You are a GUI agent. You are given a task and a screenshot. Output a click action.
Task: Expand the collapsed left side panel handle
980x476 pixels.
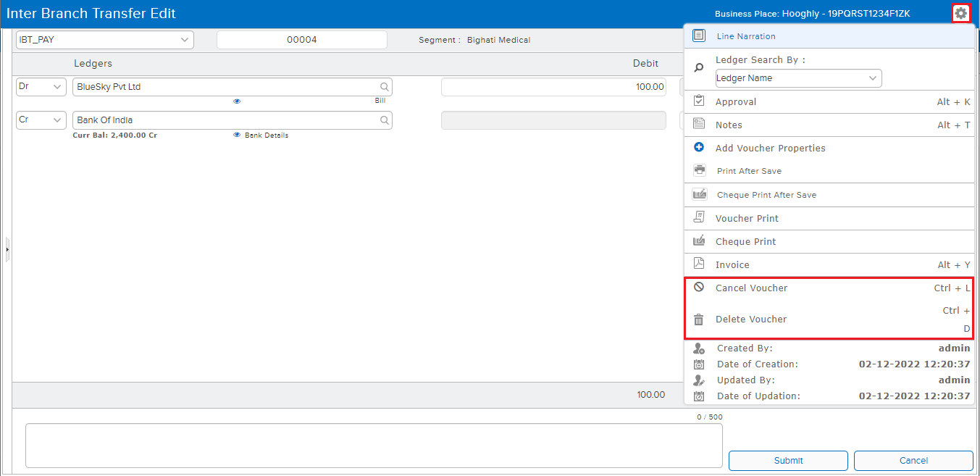(x=7, y=249)
